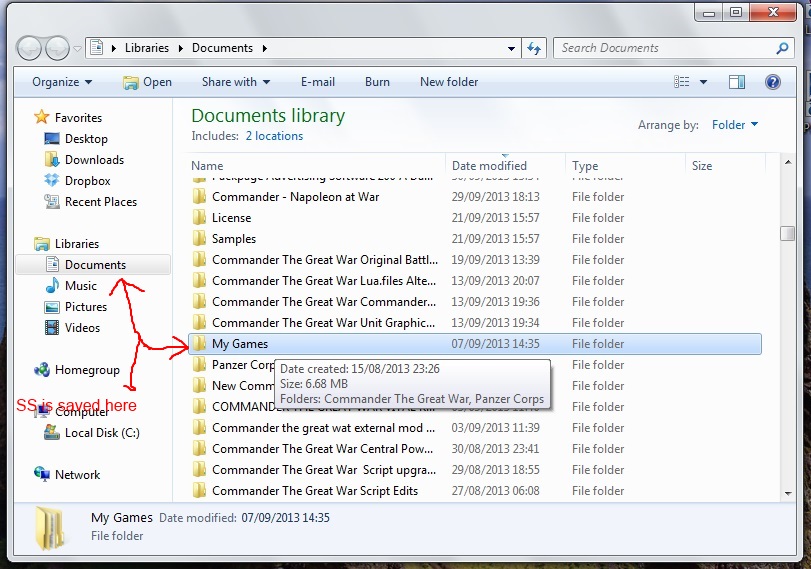This screenshot has width=811, height=569.
Task: Select the License folder
Action: 475,218
